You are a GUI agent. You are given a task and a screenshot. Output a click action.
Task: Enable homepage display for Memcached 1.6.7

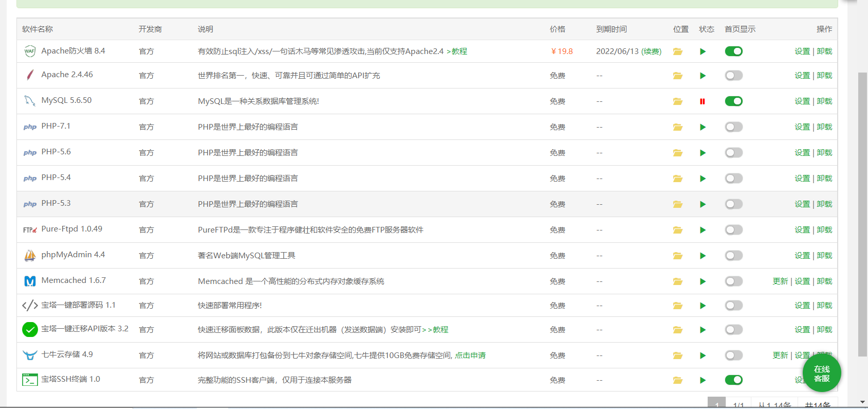(733, 281)
